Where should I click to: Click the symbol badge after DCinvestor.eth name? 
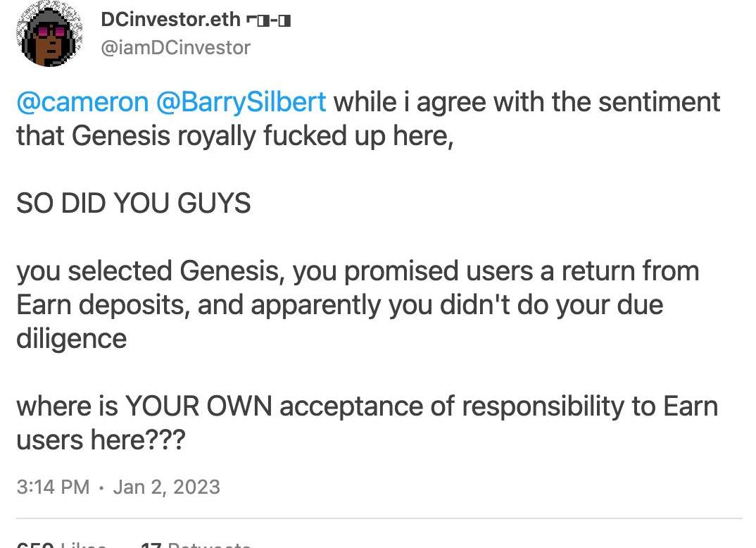[x=268, y=20]
